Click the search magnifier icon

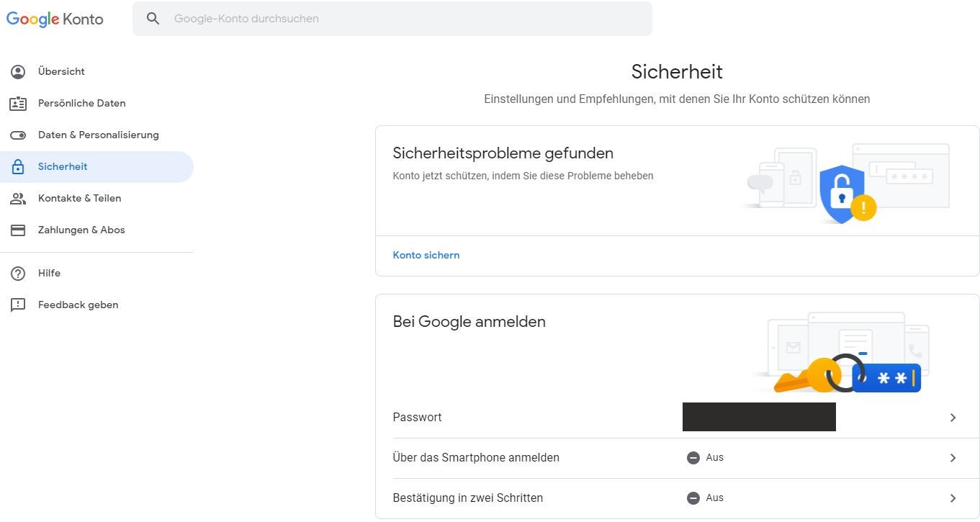point(153,19)
